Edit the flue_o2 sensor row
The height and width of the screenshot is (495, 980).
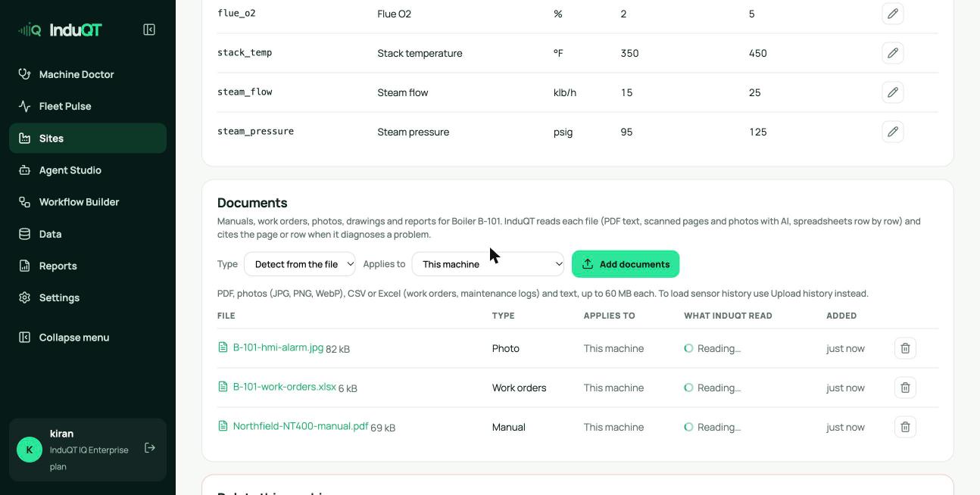coord(893,14)
